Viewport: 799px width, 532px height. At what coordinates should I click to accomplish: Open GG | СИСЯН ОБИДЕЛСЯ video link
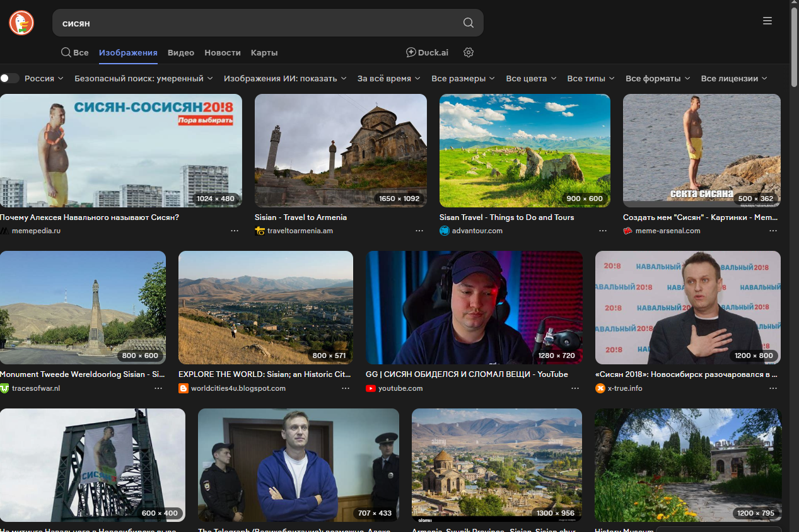pos(467,374)
